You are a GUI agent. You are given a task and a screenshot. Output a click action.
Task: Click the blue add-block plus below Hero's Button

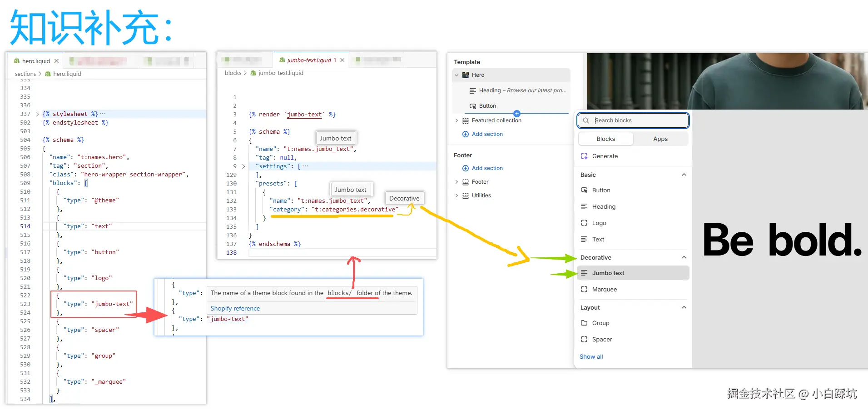point(517,114)
